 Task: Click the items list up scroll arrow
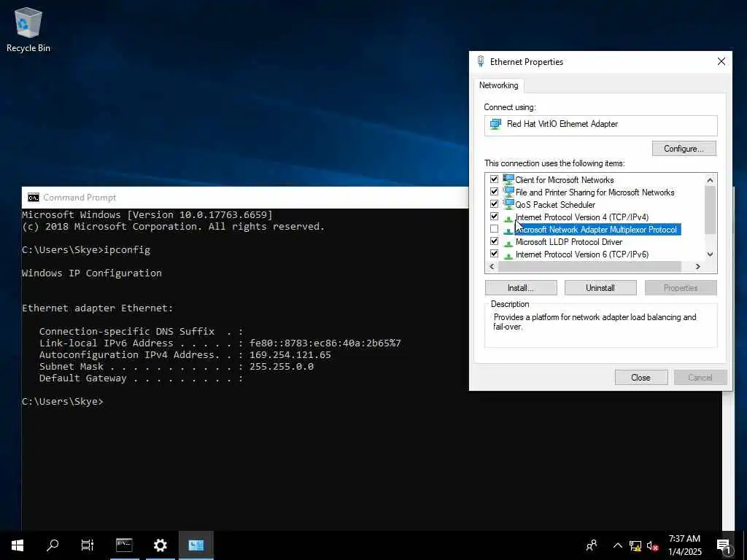[x=710, y=180]
